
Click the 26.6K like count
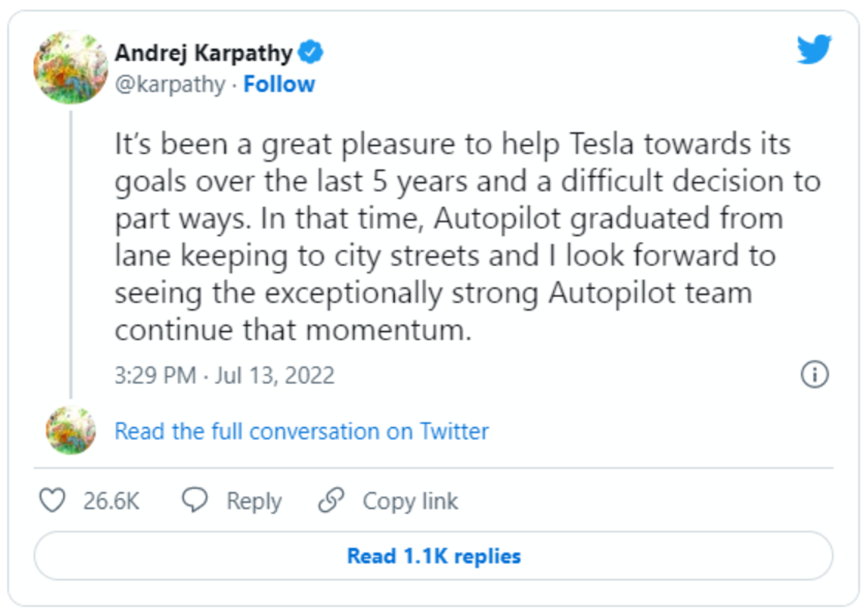pyautogui.click(x=111, y=501)
